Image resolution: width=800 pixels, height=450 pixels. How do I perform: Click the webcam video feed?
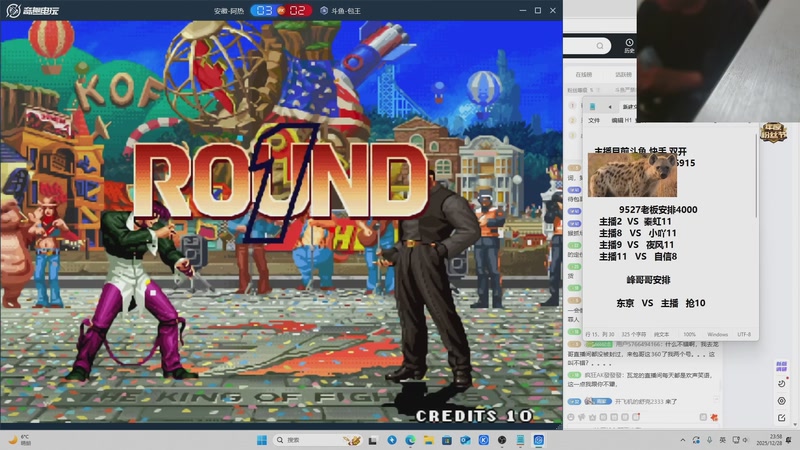pos(718,61)
